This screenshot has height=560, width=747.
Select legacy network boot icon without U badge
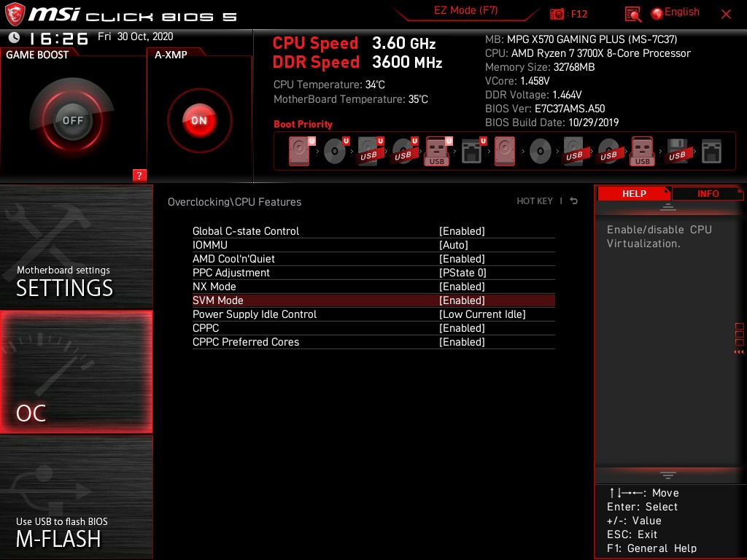(712, 152)
